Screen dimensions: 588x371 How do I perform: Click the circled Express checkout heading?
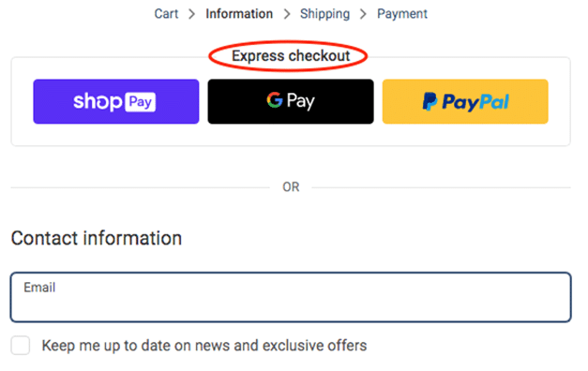coord(291,56)
